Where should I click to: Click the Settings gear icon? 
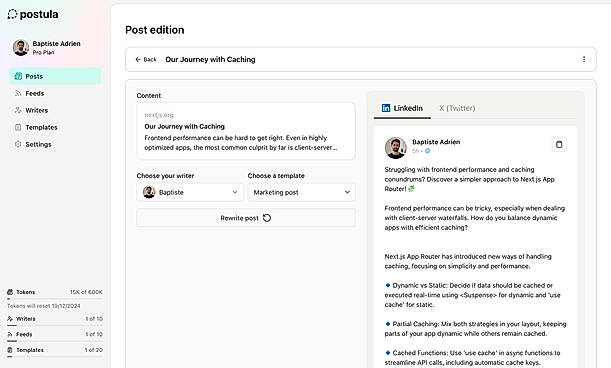pos(18,144)
